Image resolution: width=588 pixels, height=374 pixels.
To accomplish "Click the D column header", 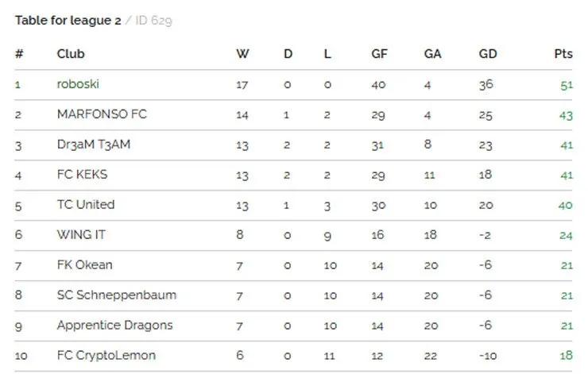I will (x=288, y=53).
